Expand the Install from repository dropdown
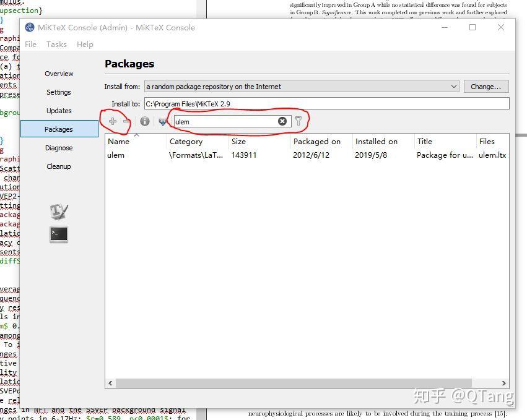The image size is (527, 420). click(302, 86)
